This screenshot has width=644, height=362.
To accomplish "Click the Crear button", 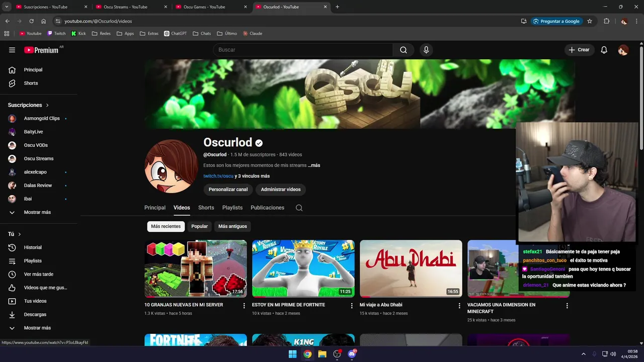I will (579, 50).
